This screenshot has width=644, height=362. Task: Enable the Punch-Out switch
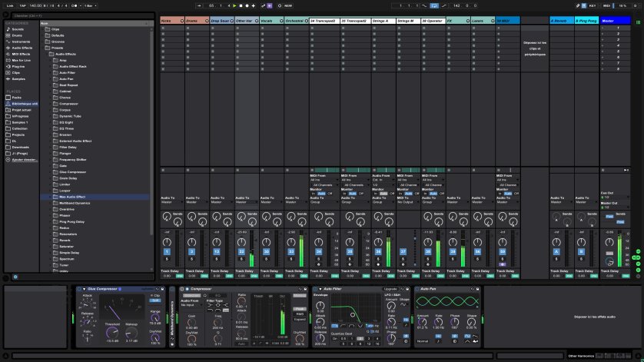point(444,5)
